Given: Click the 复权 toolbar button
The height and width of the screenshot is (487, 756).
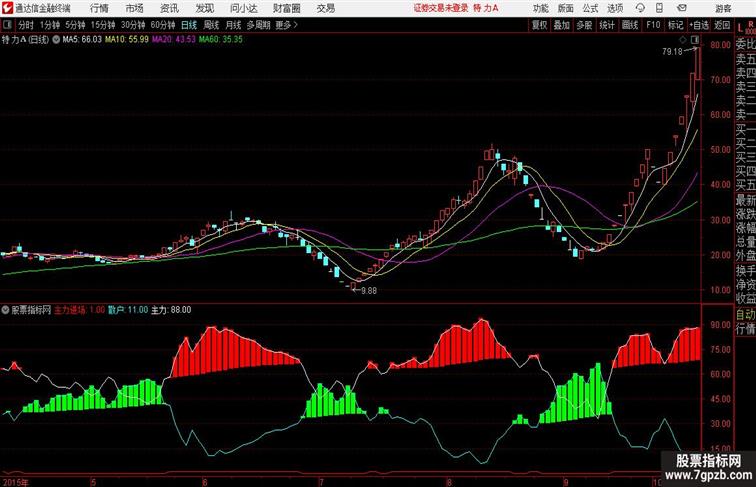Looking at the screenshot, I should [x=540, y=25].
